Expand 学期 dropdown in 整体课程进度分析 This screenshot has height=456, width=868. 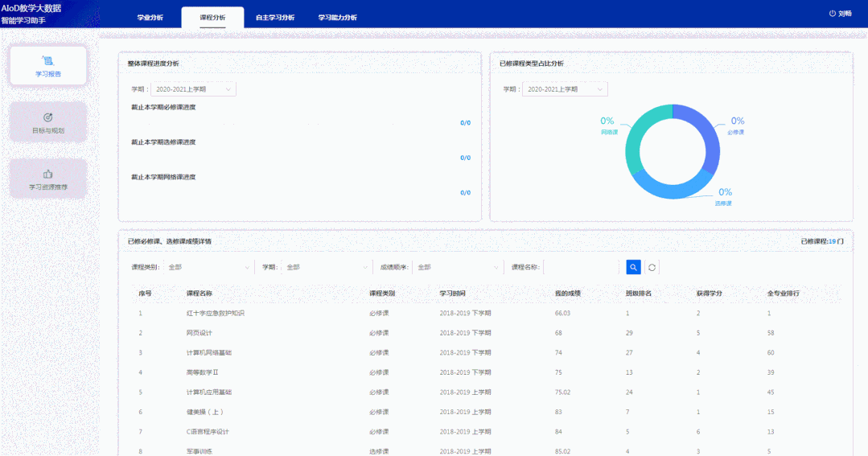(x=193, y=89)
